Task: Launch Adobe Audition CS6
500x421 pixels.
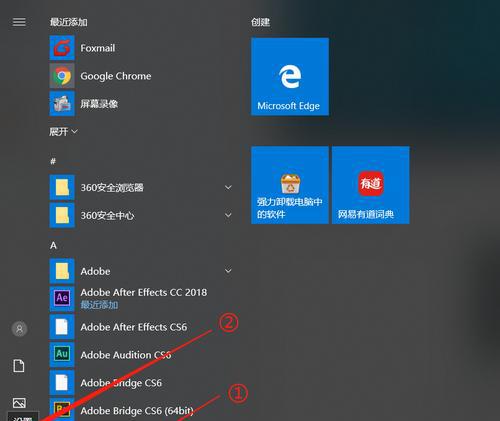Action: pyautogui.click(x=126, y=355)
